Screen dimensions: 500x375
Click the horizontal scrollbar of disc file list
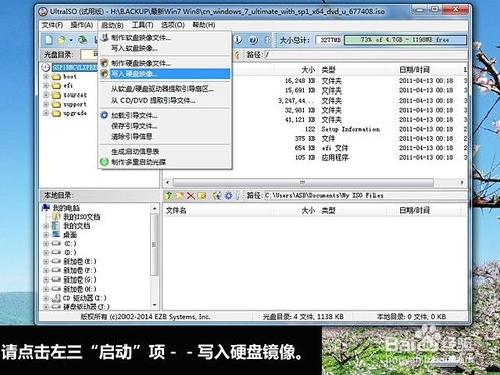tap(303, 182)
